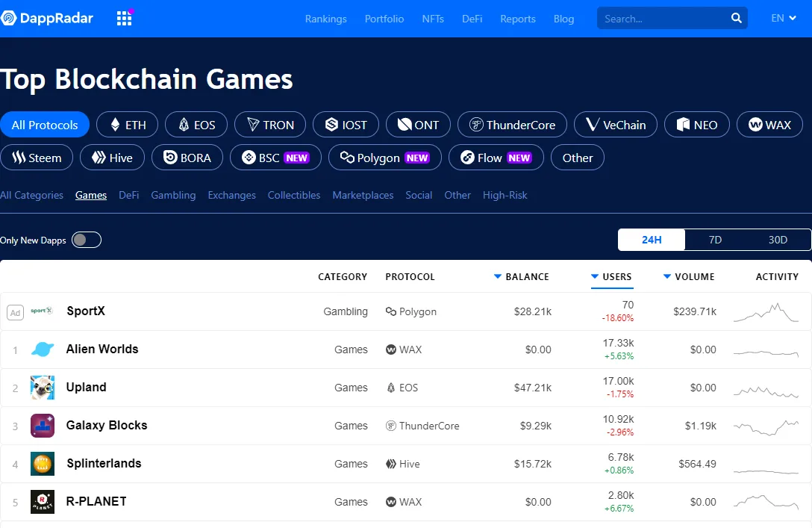
Task: Filter by WAX protocol button
Action: click(770, 125)
